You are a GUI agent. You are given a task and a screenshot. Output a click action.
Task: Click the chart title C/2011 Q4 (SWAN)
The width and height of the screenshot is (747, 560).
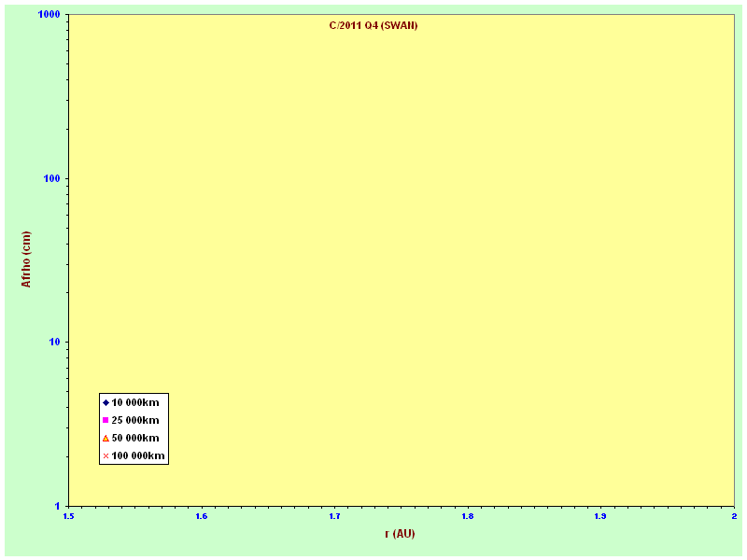(373, 26)
